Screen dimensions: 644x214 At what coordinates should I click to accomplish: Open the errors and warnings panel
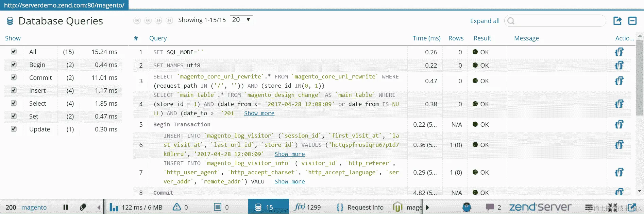coord(180,207)
